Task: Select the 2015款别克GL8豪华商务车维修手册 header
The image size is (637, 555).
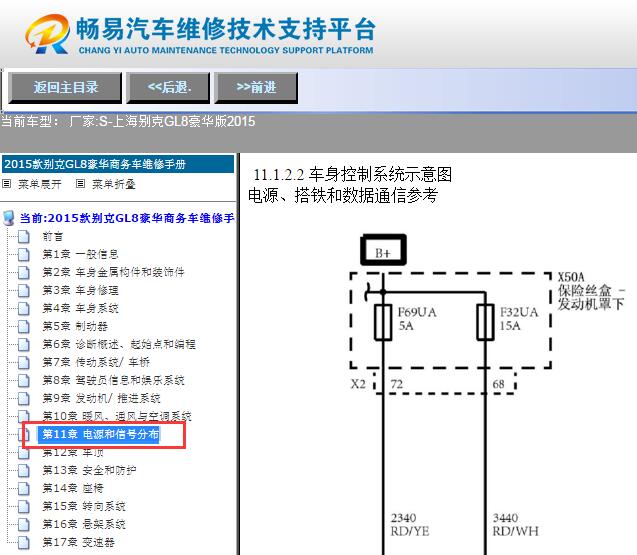Action: point(118,164)
